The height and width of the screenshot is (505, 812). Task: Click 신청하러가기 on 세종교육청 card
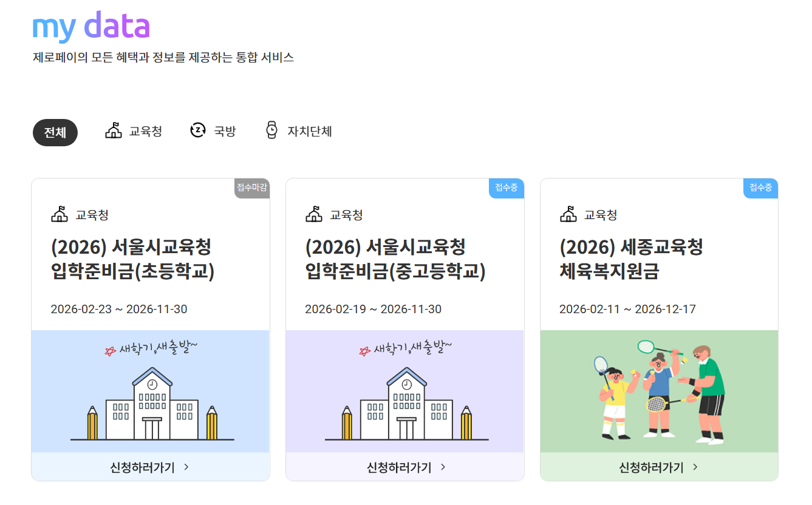660,467
